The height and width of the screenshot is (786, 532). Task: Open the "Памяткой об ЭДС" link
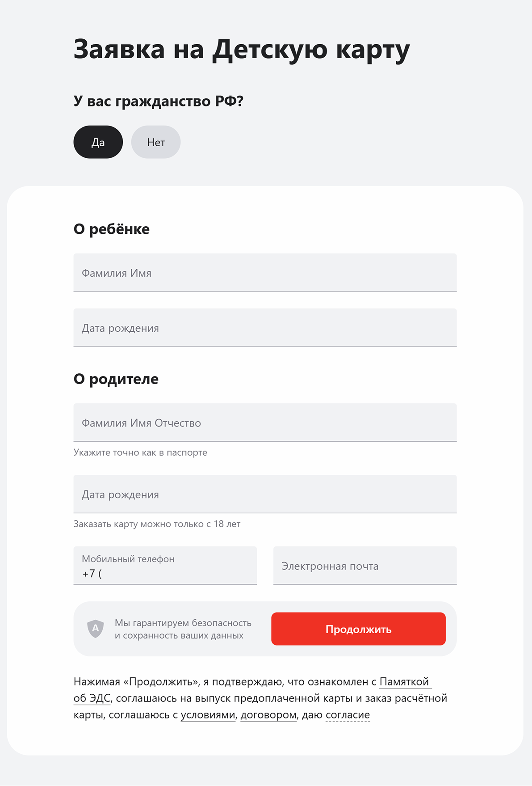(405, 681)
